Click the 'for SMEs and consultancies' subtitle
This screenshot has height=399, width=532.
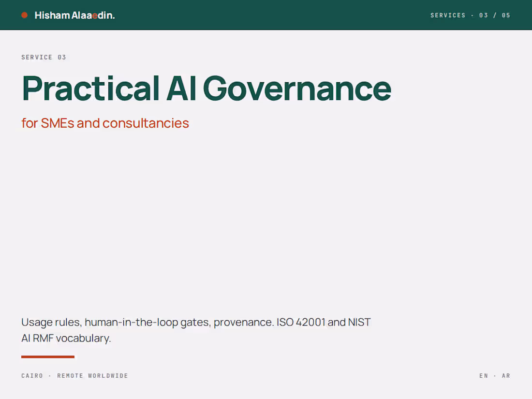105,123
